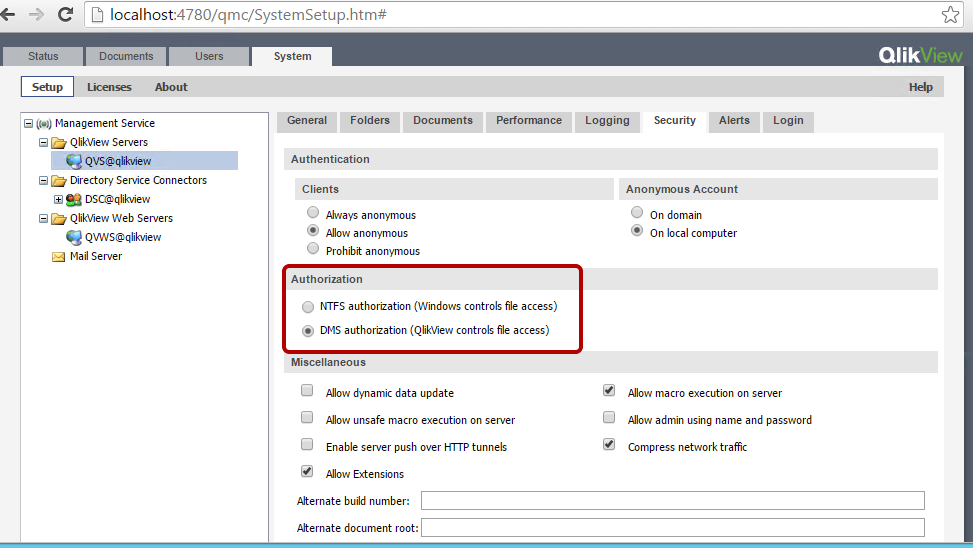Choose On domain anonymous account
The height and width of the screenshot is (548, 973).
point(637,213)
